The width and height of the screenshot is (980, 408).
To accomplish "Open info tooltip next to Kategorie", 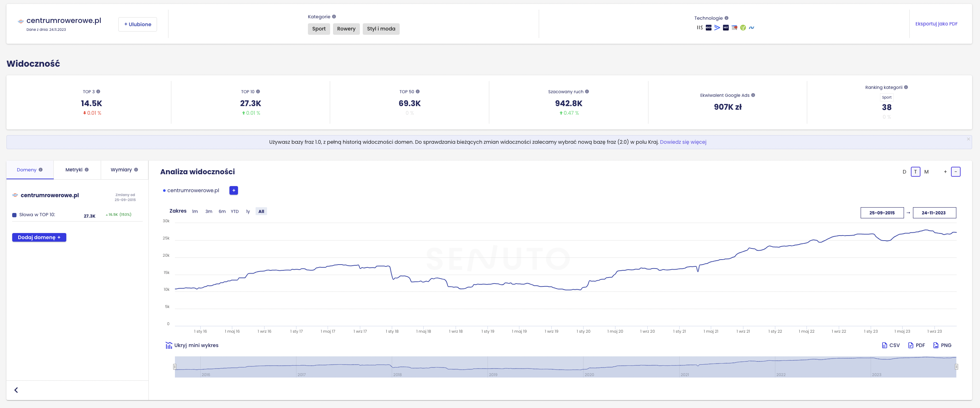I will point(334,17).
